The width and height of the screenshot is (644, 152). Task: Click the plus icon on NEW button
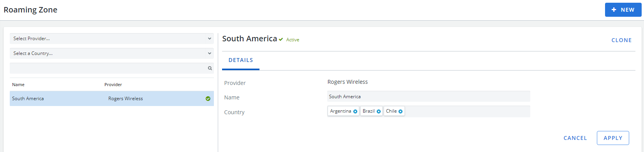[614, 10]
